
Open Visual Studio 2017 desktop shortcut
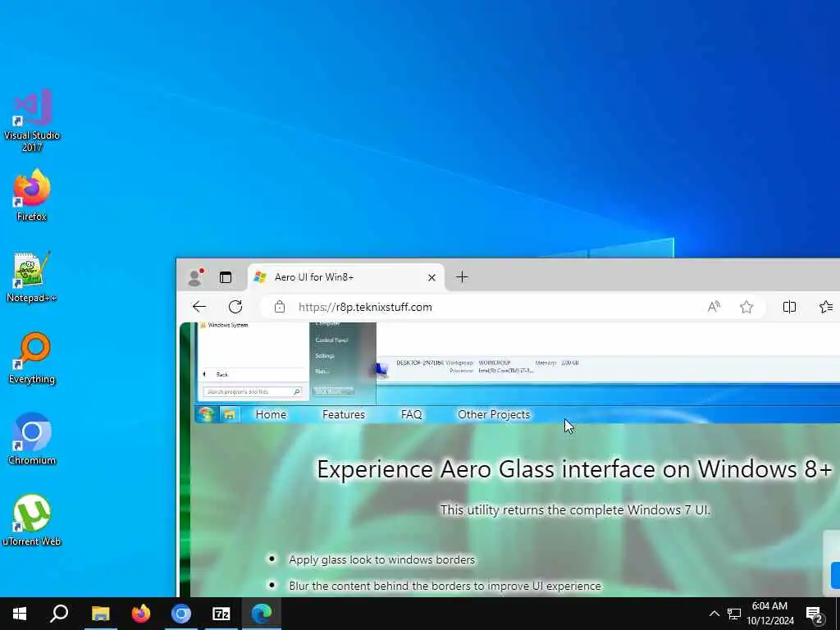(x=32, y=121)
